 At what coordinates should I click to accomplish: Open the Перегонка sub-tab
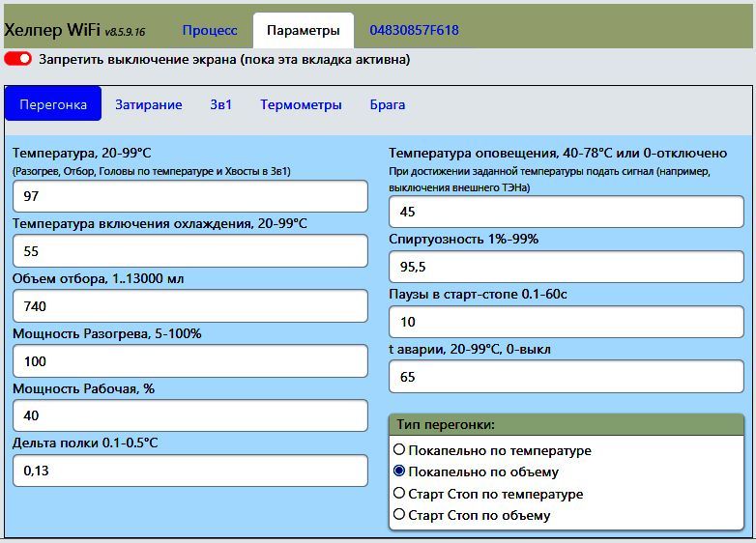tap(53, 104)
